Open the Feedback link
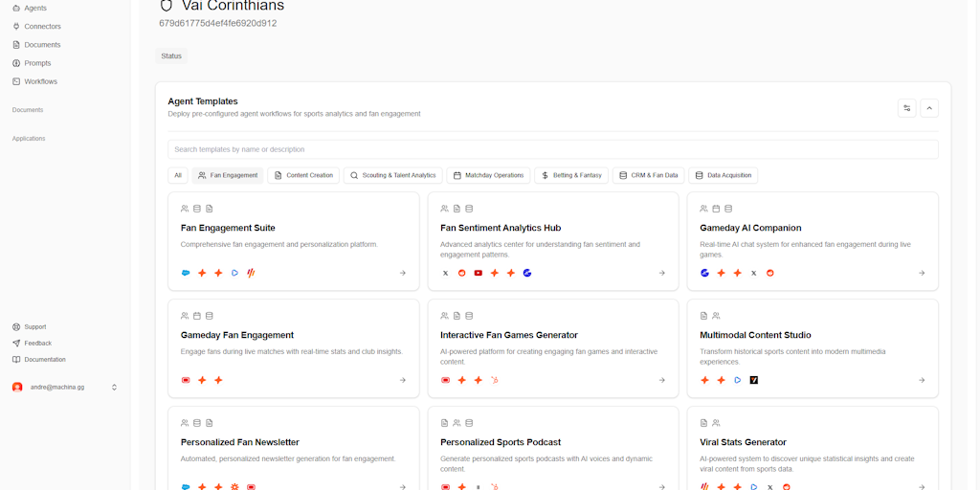The image size is (980, 490). point(32,344)
